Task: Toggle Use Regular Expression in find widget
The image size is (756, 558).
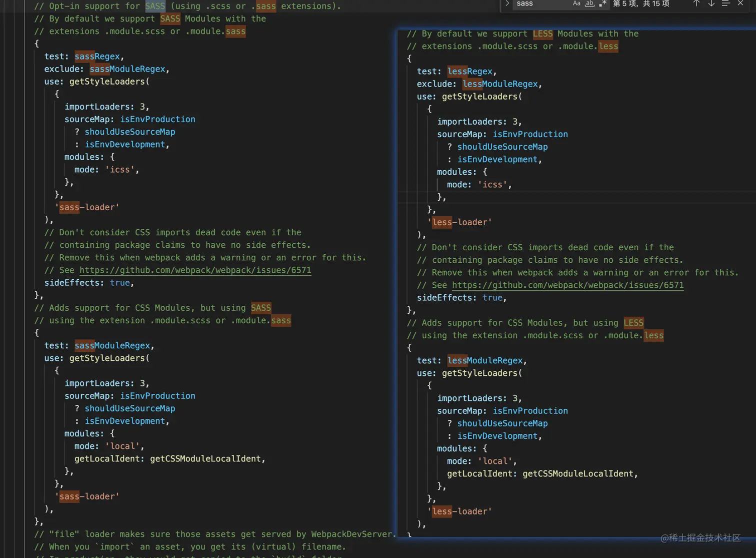Action: click(x=602, y=4)
